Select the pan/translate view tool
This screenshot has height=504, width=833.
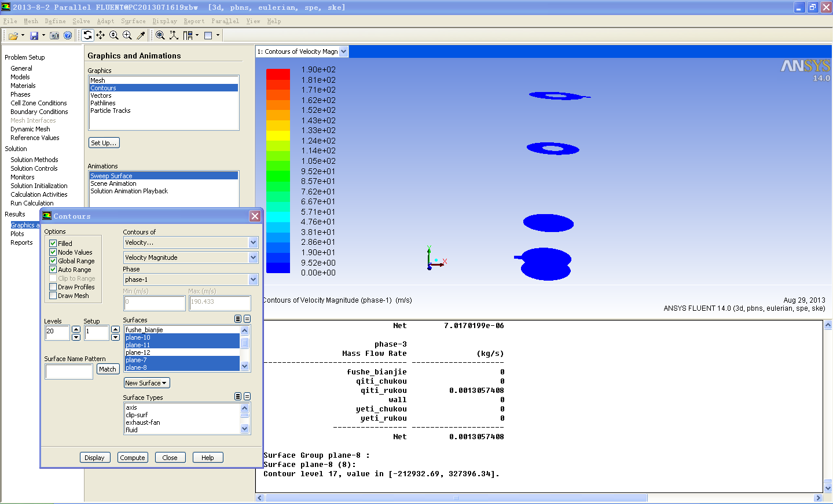[x=101, y=35]
